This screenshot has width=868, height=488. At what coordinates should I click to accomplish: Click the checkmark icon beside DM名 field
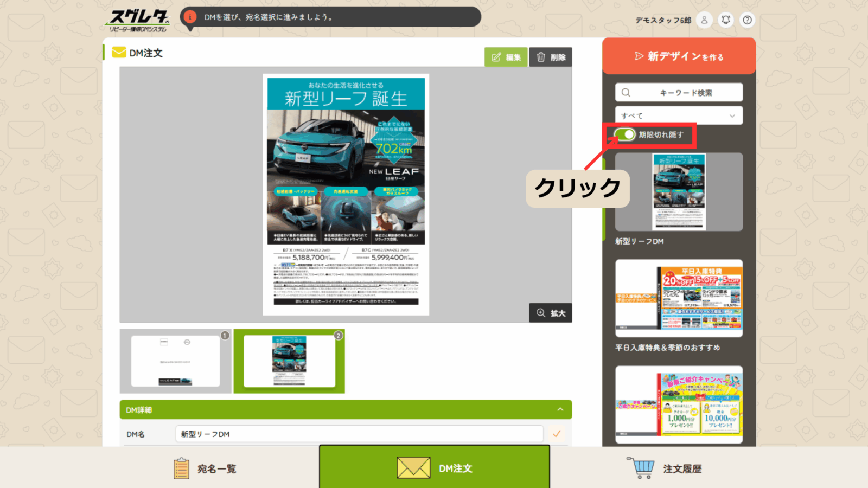pos(557,434)
